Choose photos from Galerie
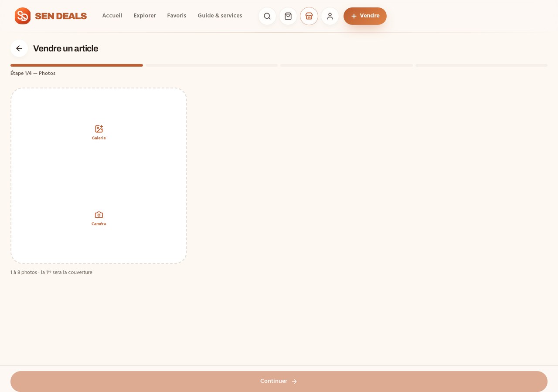This screenshot has width=558, height=392. coord(99,132)
